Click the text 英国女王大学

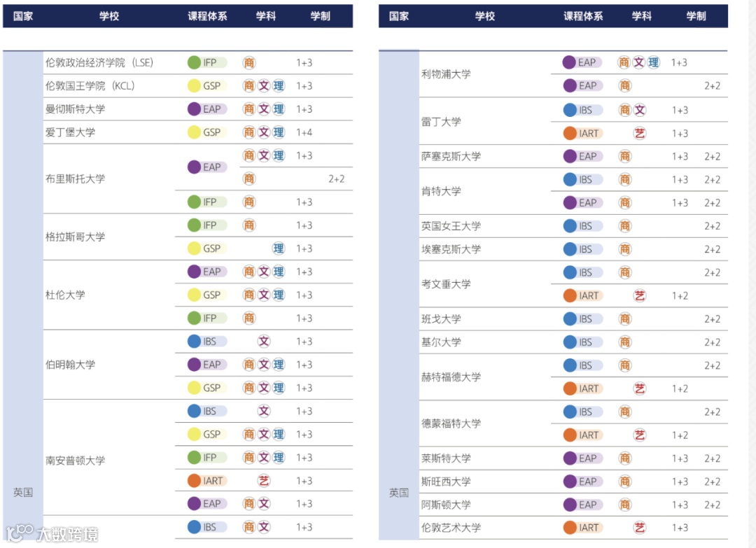(451, 226)
